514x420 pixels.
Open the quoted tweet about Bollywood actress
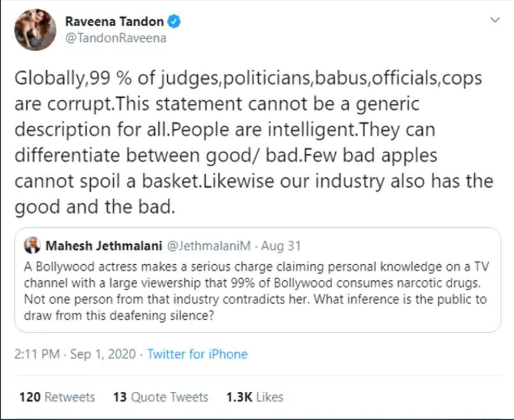click(258, 280)
